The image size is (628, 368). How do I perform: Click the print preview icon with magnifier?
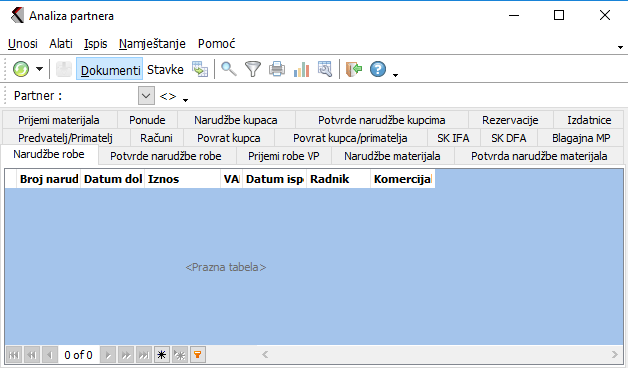click(325, 69)
